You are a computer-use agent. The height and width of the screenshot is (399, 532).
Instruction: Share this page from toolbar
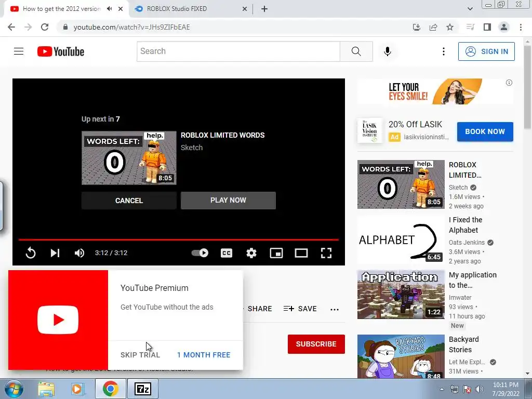433,27
